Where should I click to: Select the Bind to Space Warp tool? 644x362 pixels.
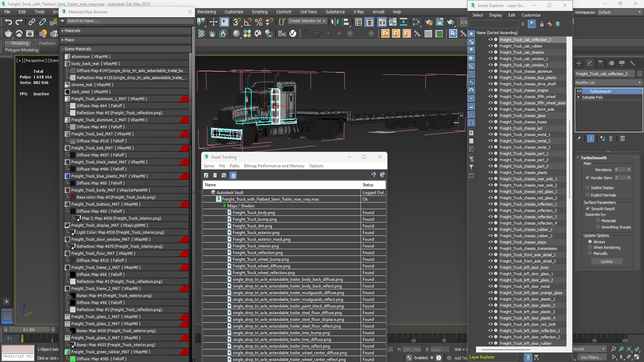(x=53, y=22)
